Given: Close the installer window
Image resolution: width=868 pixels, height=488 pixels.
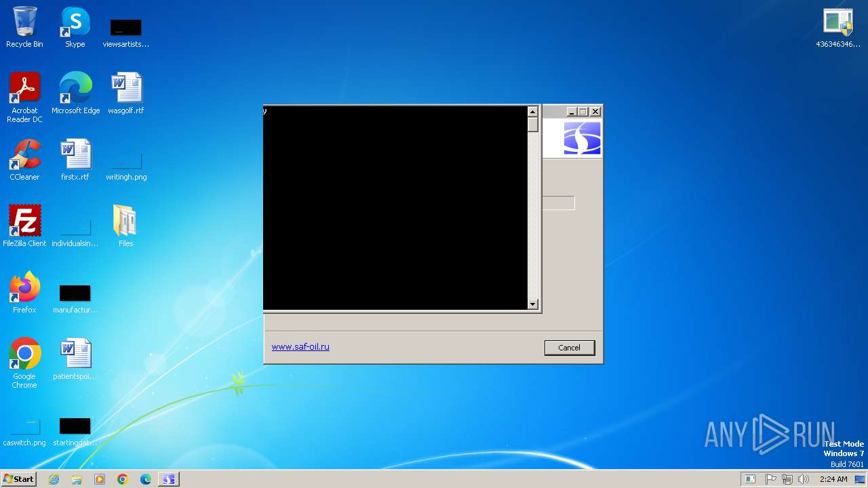Looking at the screenshot, I should point(595,112).
